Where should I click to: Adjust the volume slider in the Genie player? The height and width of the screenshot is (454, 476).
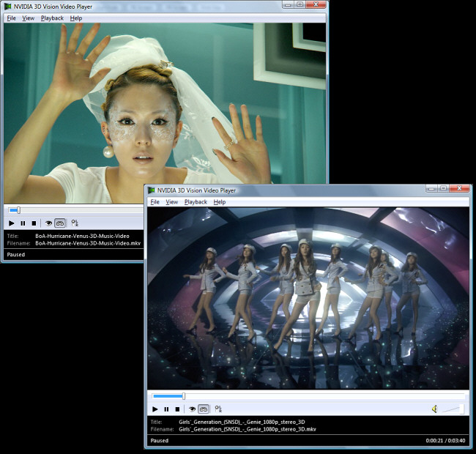[453, 409]
